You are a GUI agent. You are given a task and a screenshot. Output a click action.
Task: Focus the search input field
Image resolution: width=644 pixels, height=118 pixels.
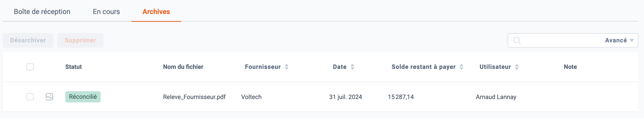pos(562,40)
